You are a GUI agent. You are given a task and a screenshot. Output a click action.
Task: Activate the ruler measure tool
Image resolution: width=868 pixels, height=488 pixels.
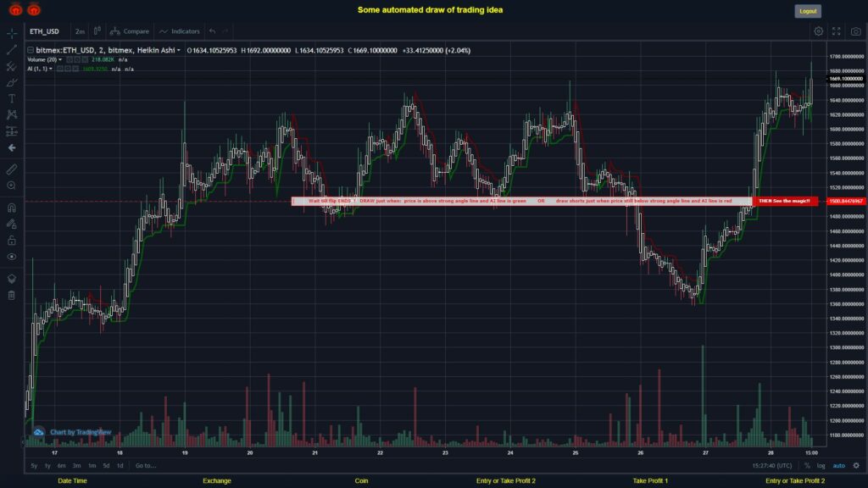12,169
